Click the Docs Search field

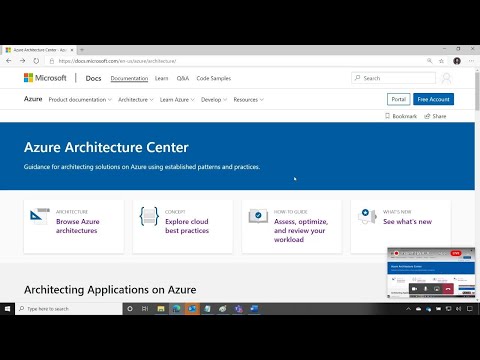(393, 78)
